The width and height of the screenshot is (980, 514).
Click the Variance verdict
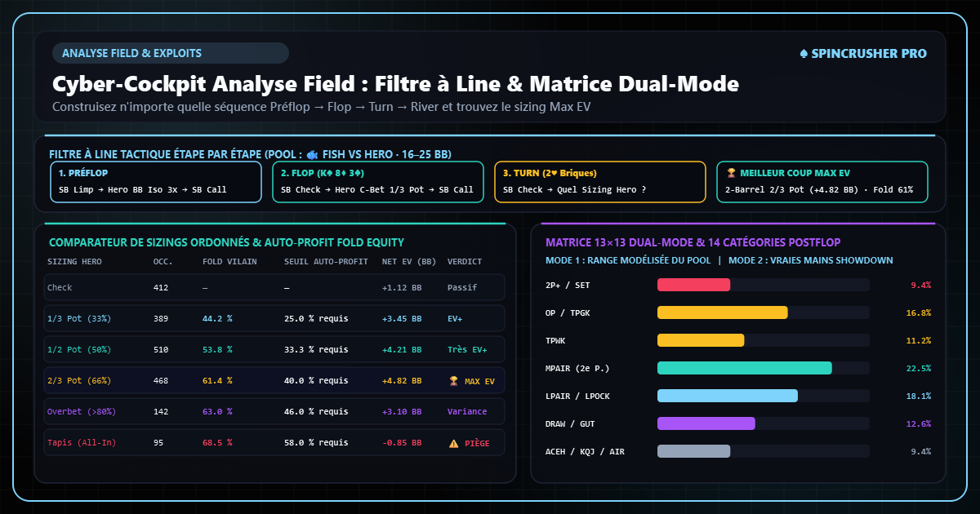pos(467,412)
